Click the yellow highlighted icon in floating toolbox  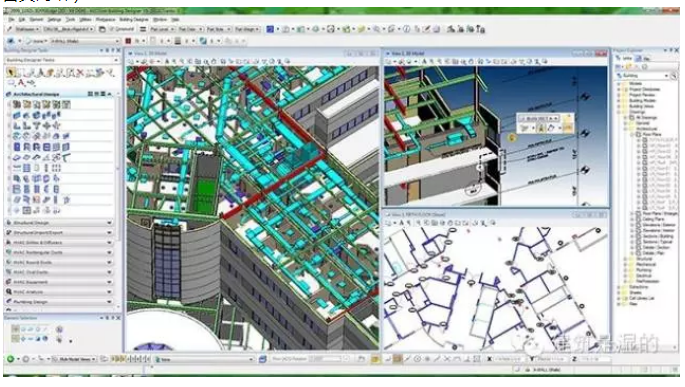(x=567, y=128)
